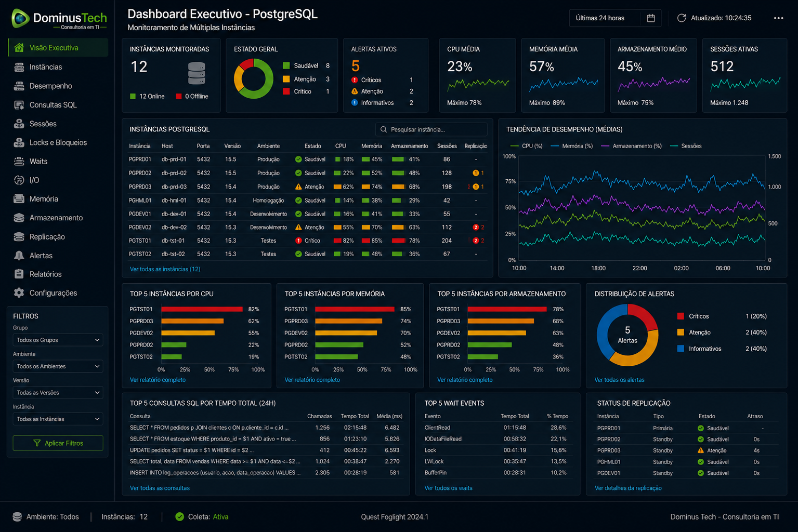Viewport: 798px width, 532px height.
Task: Click the Alertas bell icon
Action: tap(19, 256)
